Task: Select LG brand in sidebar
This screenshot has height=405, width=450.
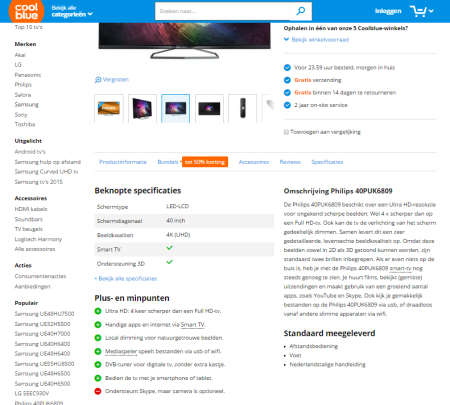Action: [x=18, y=65]
